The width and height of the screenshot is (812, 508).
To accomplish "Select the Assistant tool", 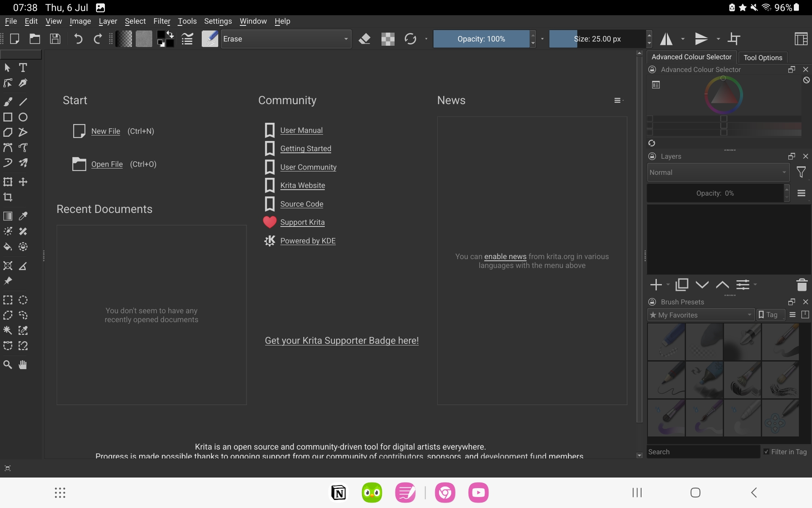I will [x=8, y=266].
